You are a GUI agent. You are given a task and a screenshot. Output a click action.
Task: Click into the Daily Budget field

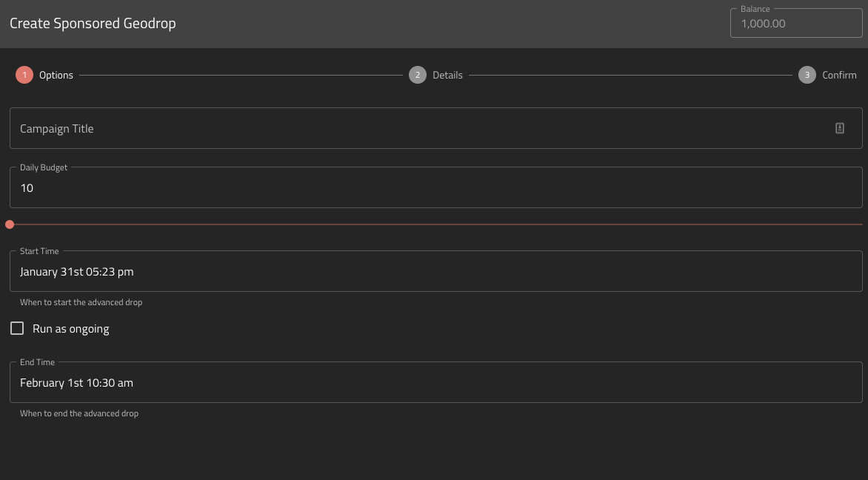pos(436,187)
